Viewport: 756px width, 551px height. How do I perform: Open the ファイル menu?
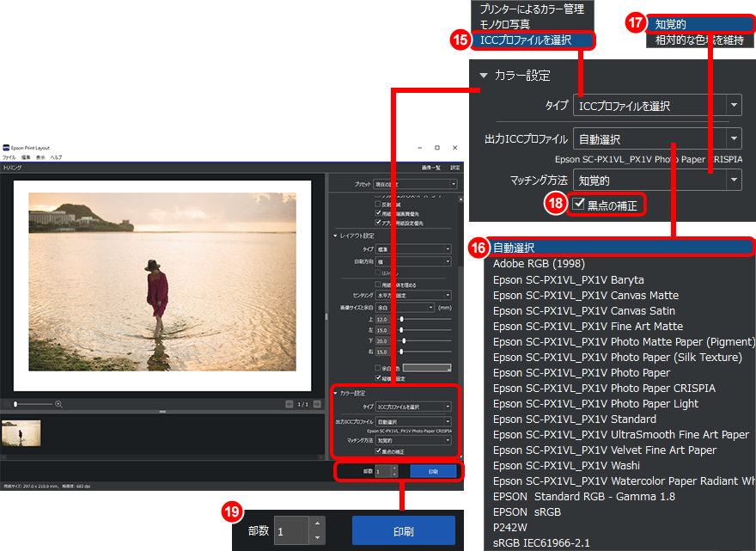coord(9,158)
